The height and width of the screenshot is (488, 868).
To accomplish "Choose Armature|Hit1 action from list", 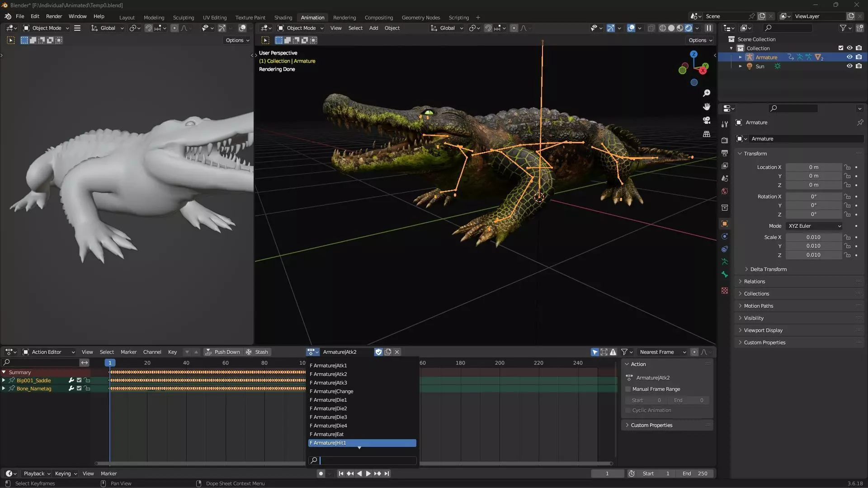I will tap(362, 443).
